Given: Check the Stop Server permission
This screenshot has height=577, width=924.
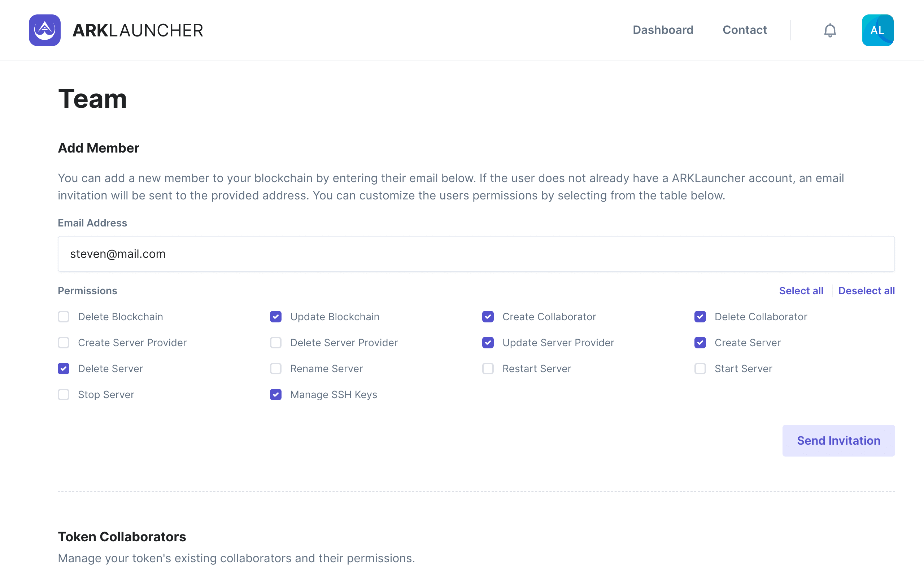Looking at the screenshot, I should [x=64, y=395].
